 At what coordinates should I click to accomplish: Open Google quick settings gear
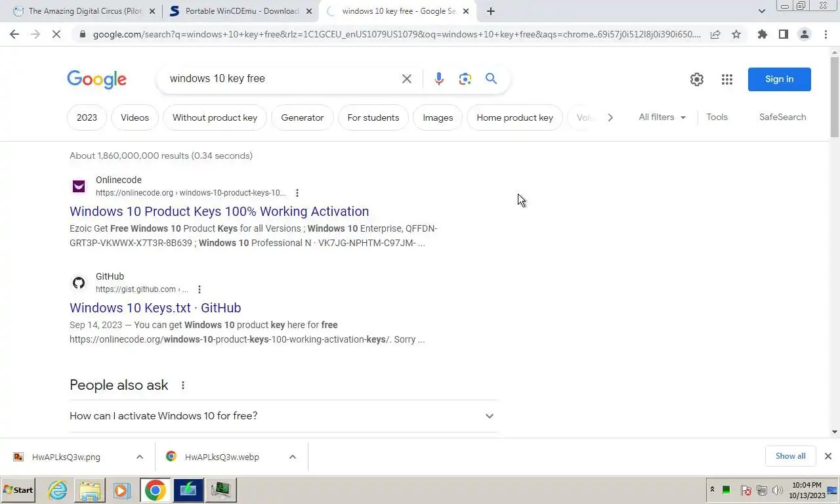tap(697, 79)
